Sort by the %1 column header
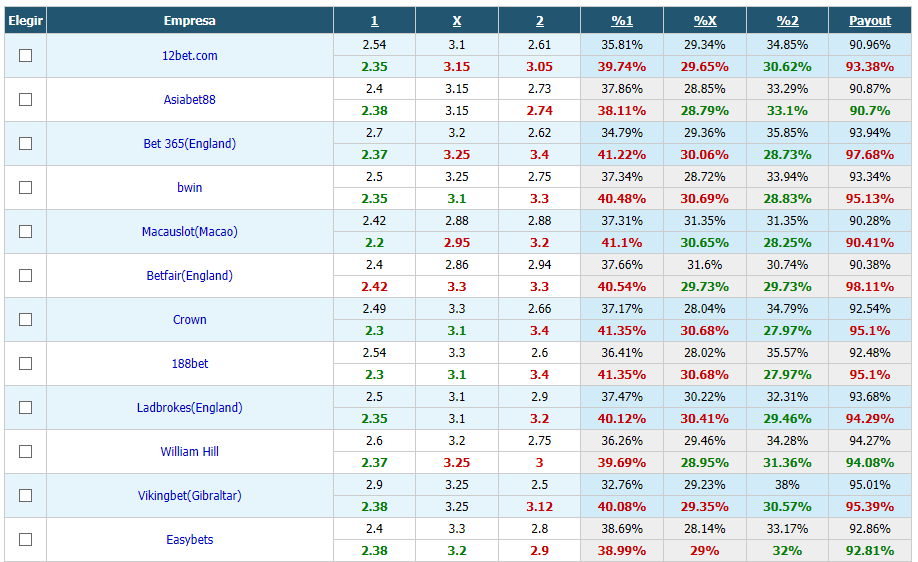 click(x=622, y=21)
